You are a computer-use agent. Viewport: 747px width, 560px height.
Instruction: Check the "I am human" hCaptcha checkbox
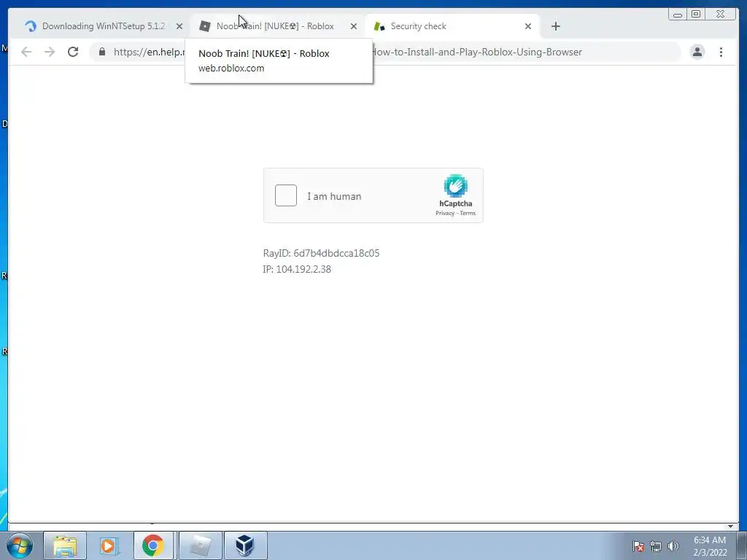pyautogui.click(x=286, y=195)
